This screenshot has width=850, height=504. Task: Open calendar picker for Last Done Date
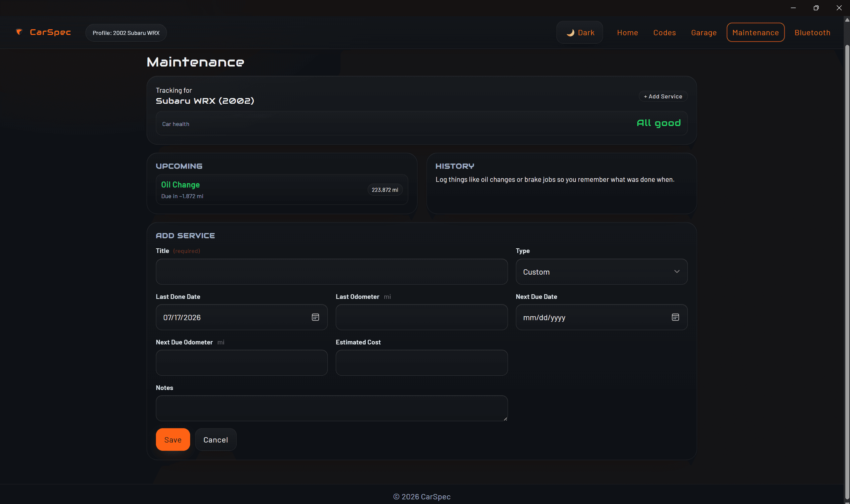(x=315, y=317)
